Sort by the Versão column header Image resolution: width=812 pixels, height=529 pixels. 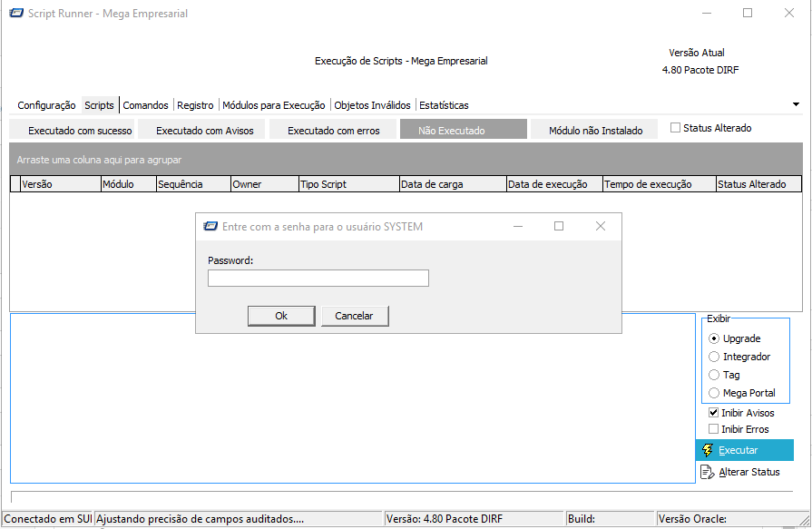61,184
